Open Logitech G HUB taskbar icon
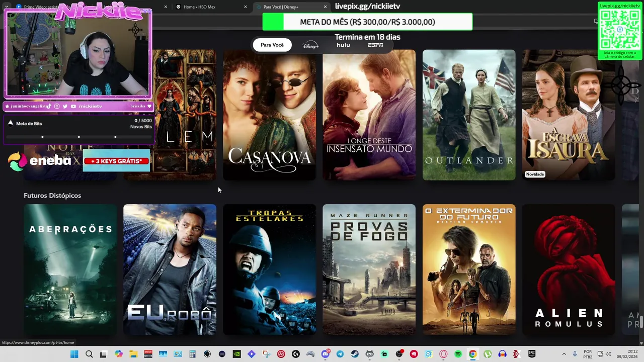The image size is (644, 362). [x=296, y=354]
